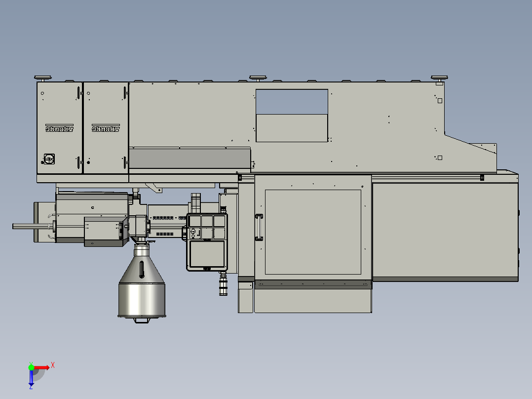Screen dimensions: 532x399
Task: Click the blue Z axis arrow on triad
Action: 31,379
